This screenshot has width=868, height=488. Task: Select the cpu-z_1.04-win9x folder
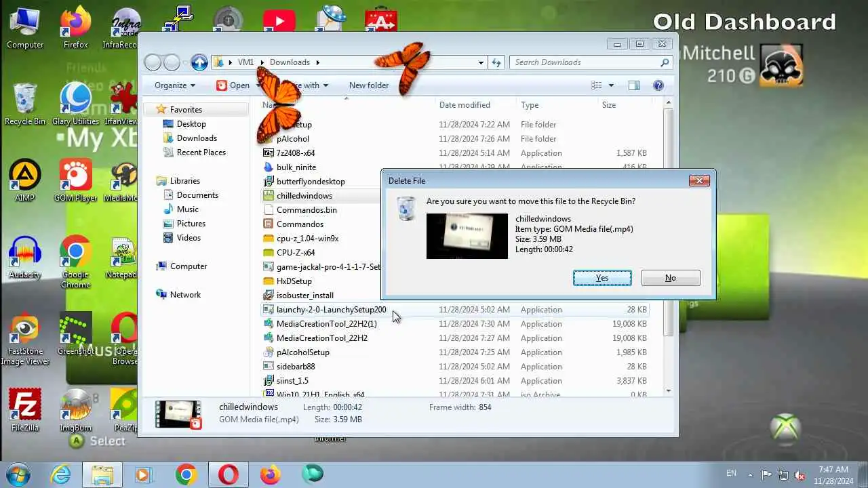coord(307,239)
